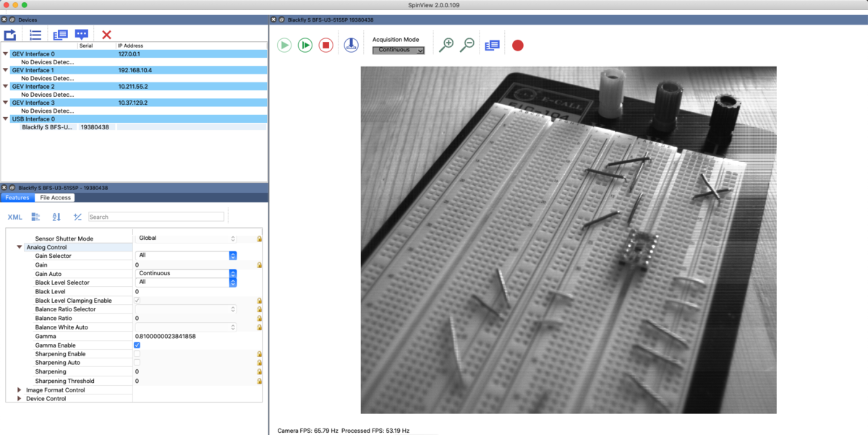868x435 pixels.
Task: Open the Acquisition Mode Continuous dropdown
Action: point(399,50)
